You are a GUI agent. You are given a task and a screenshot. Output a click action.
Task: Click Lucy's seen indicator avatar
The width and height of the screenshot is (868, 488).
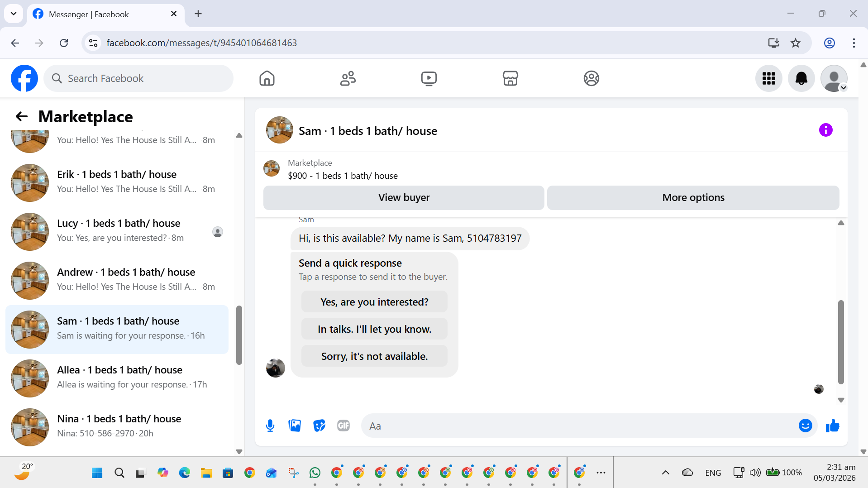coord(218,232)
